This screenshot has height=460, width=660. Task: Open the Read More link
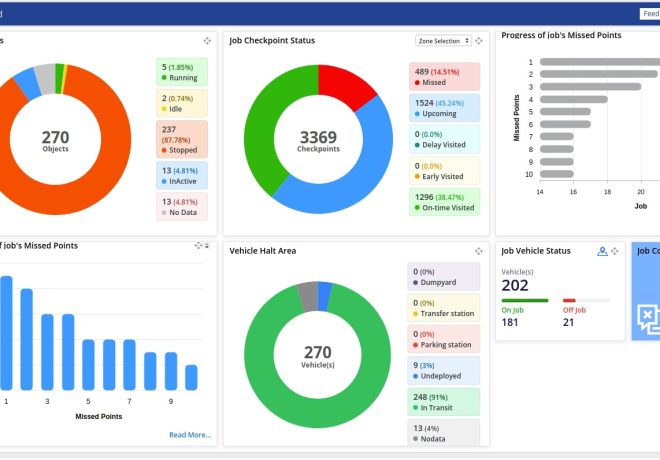190,435
